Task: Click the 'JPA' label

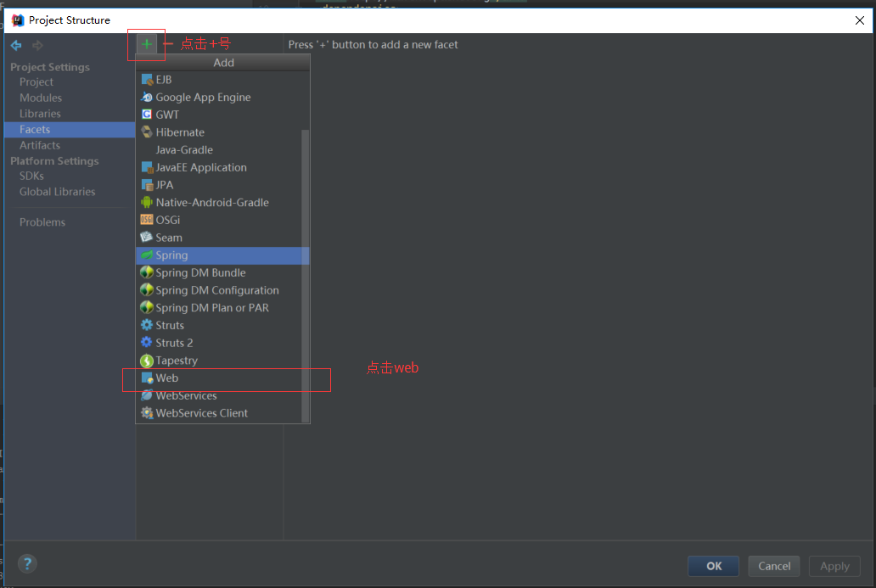Action: coord(165,185)
